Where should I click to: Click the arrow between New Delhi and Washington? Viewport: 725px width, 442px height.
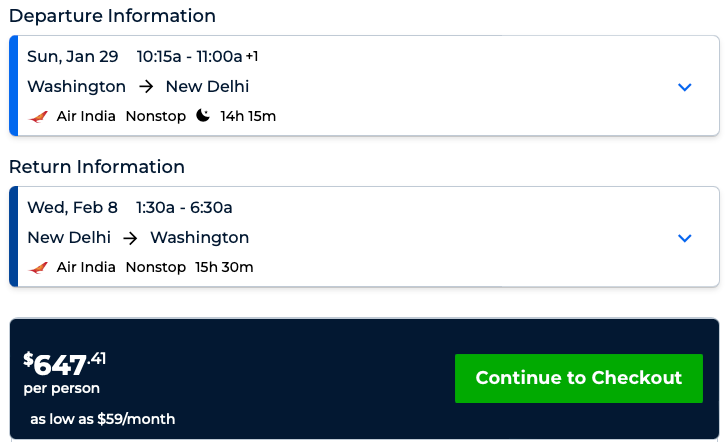pyautogui.click(x=130, y=238)
